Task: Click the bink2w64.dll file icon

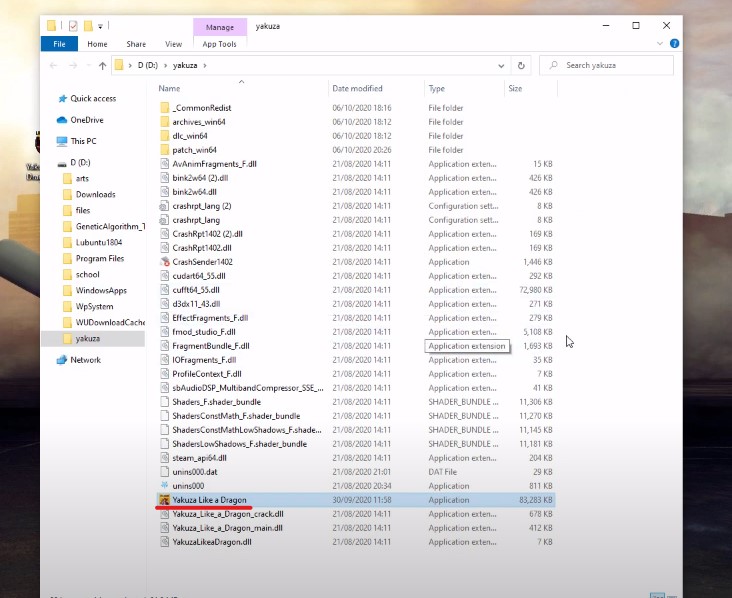Action: 164,192
